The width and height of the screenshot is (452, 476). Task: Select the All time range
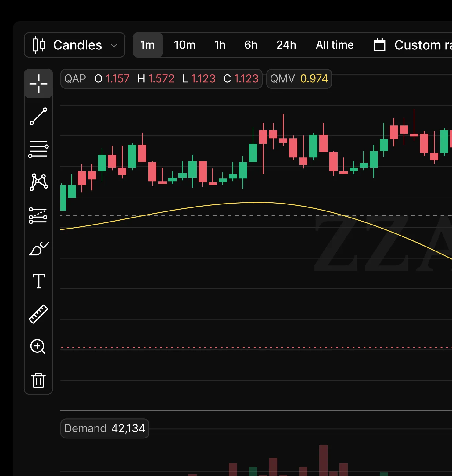click(x=335, y=45)
